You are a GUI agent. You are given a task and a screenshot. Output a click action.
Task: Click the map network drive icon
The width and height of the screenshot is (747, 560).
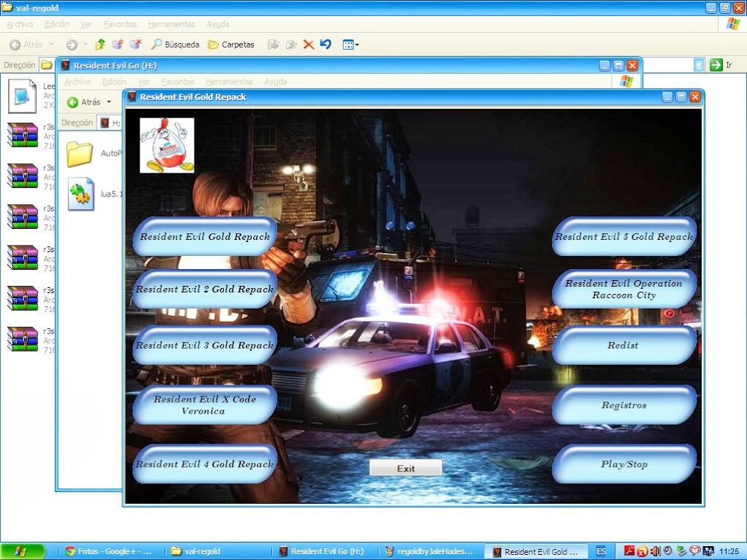point(118,45)
